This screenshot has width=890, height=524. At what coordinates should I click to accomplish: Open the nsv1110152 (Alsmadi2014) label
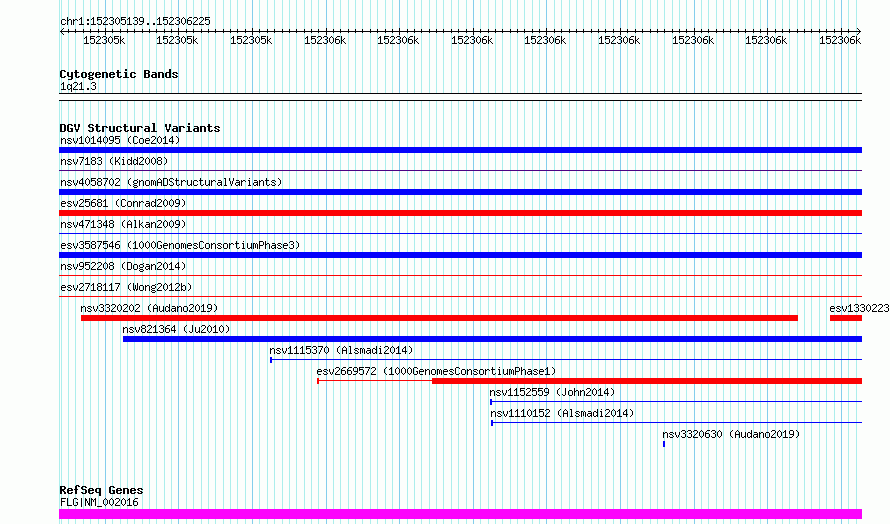(562, 413)
